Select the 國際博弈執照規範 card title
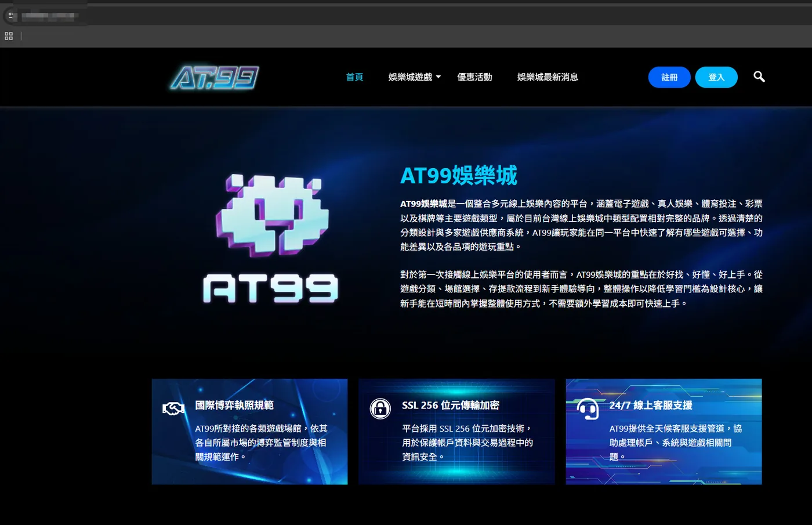812x525 pixels. (x=234, y=405)
